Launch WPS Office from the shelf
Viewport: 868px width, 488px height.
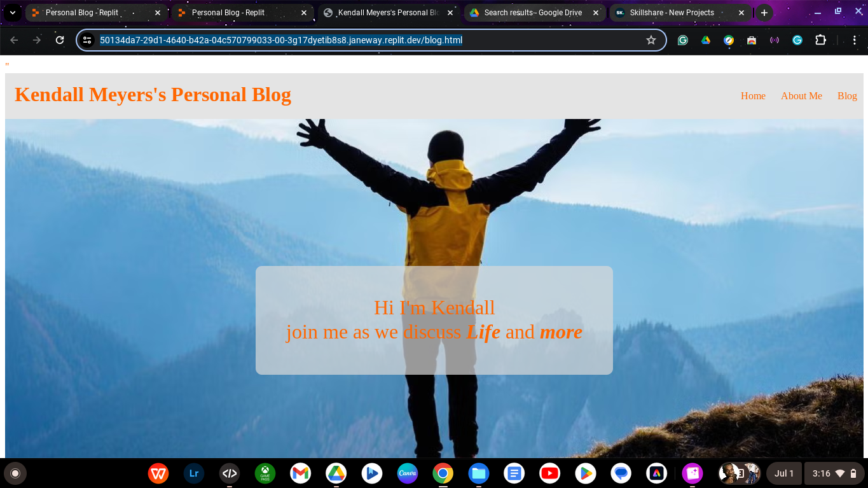click(158, 473)
